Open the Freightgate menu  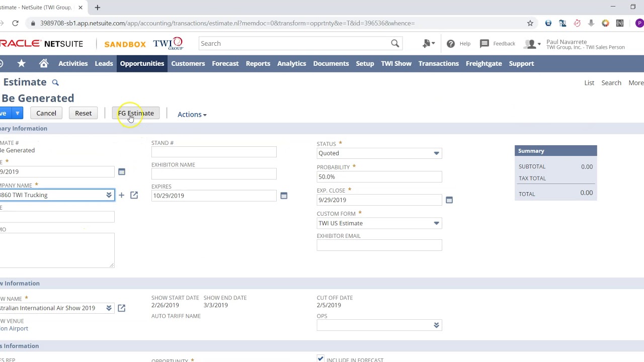point(484,63)
